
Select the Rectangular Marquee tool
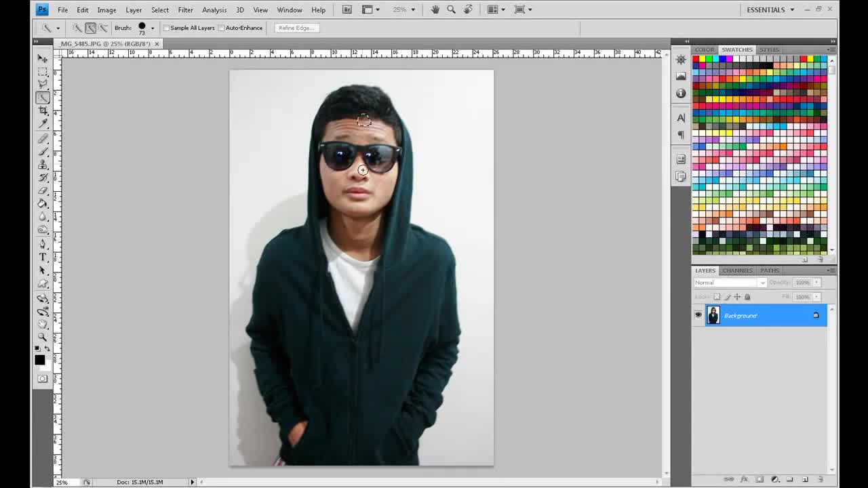pos(43,71)
